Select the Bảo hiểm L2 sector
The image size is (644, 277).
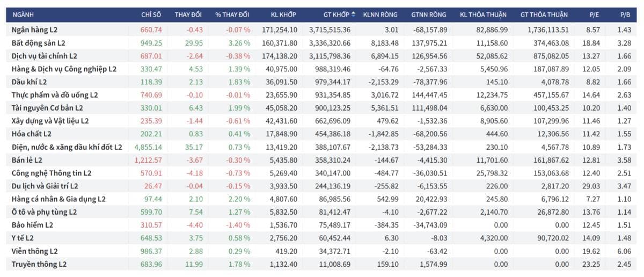[32, 225]
